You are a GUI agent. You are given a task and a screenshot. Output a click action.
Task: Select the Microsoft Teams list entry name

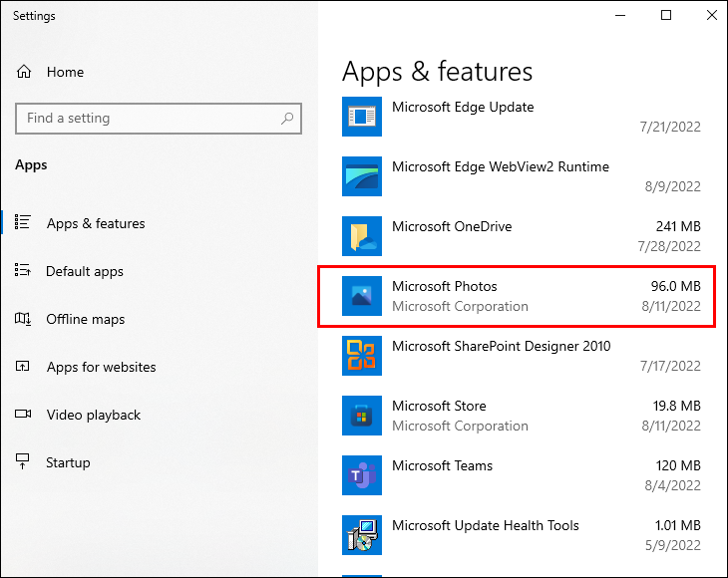442,465
